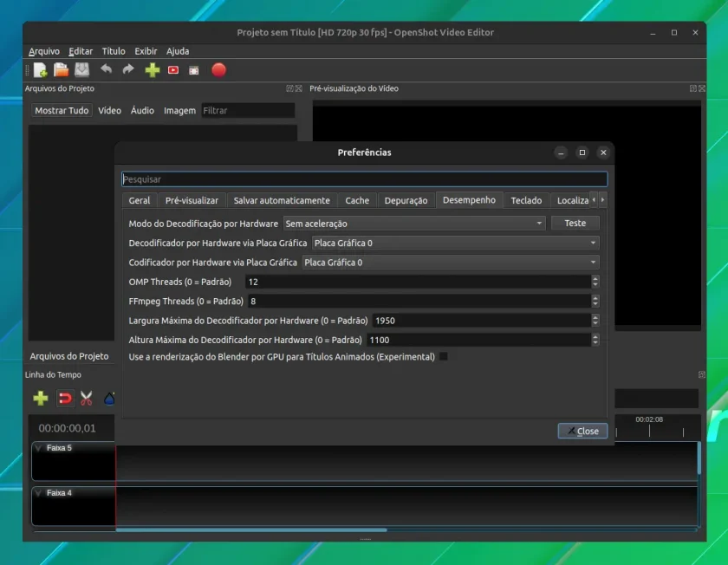Open Modo do Decodificação por Hardware dropdown
The height and width of the screenshot is (565, 728).
click(x=414, y=224)
